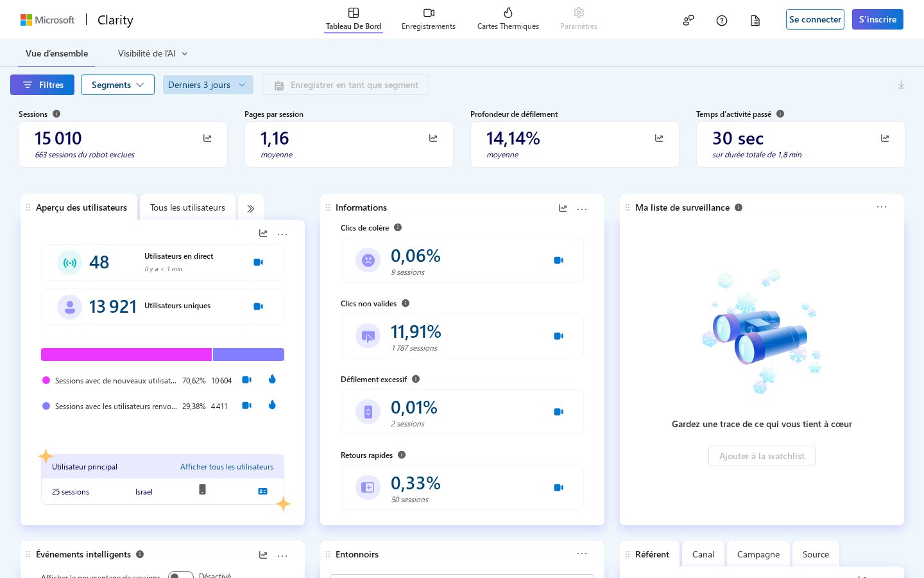Screen dimensions: 924x578
Task: Click the pink new-users bar segment
Action: pos(126,355)
